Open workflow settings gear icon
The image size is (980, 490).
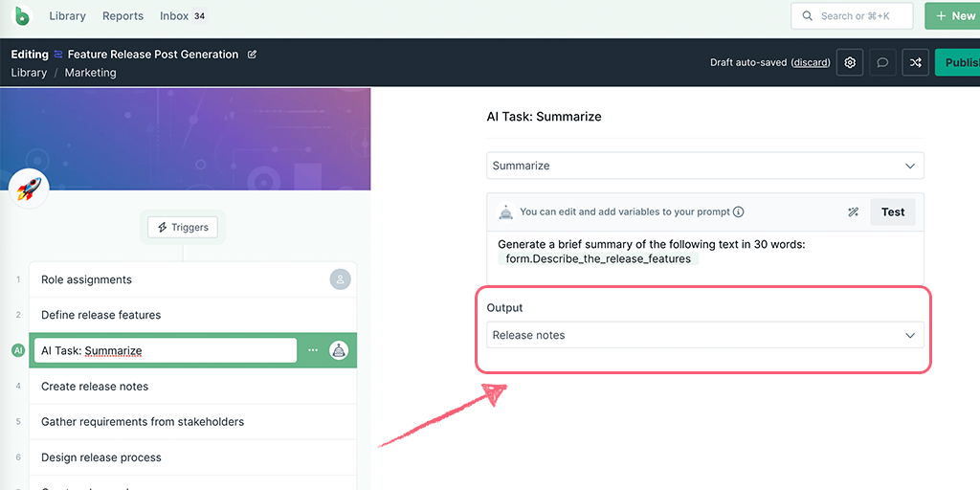click(849, 62)
